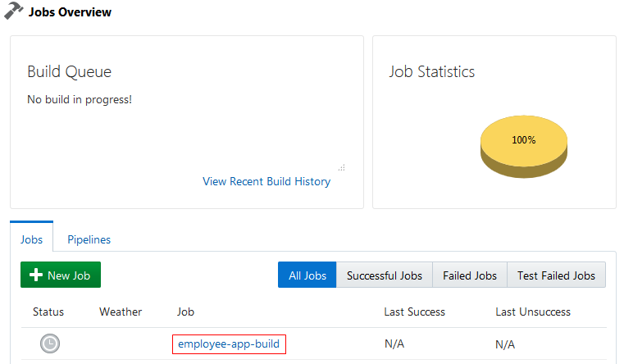
Task: Show All Jobs filter
Action: (307, 275)
